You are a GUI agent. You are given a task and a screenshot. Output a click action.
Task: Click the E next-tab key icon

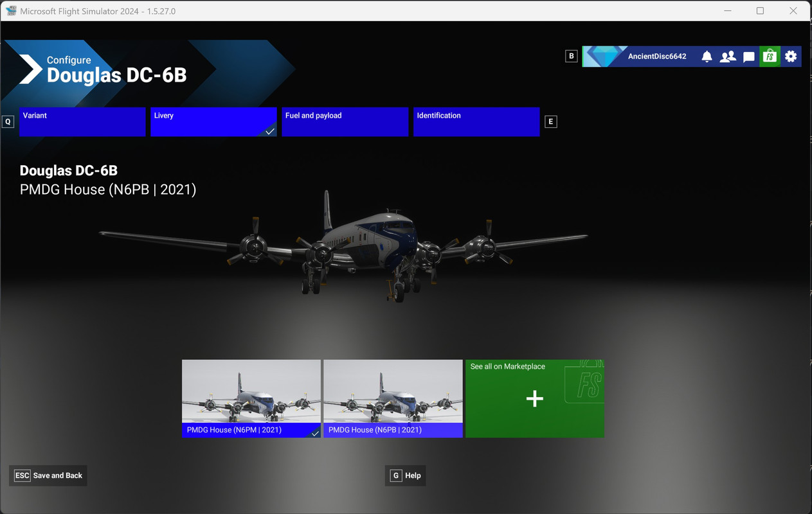tap(550, 121)
